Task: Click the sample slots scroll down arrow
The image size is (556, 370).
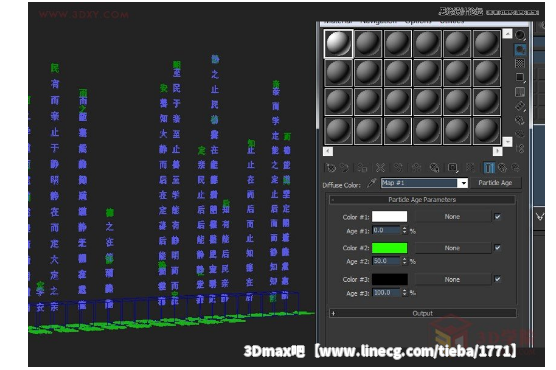Action: coord(507,142)
